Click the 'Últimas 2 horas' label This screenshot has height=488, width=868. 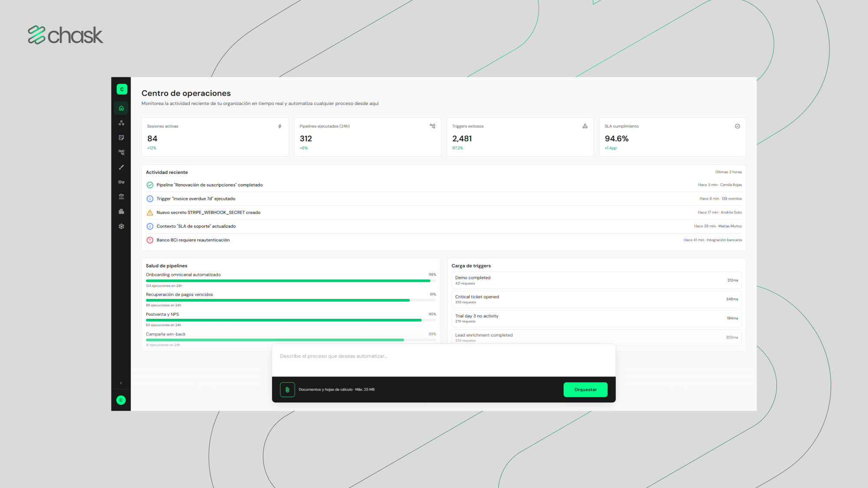coord(728,172)
